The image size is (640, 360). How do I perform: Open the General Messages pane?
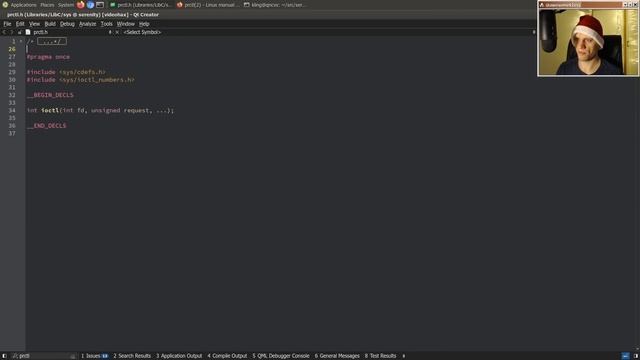pyautogui.click(x=337, y=356)
